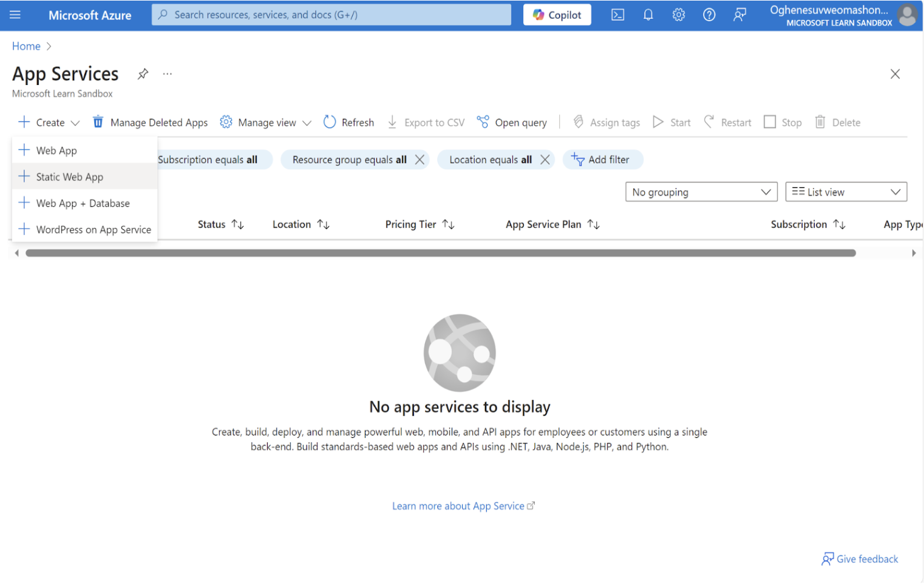The height and width of the screenshot is (586, 924).
Task: Open the No grouping dropdown
Action: 701,192
